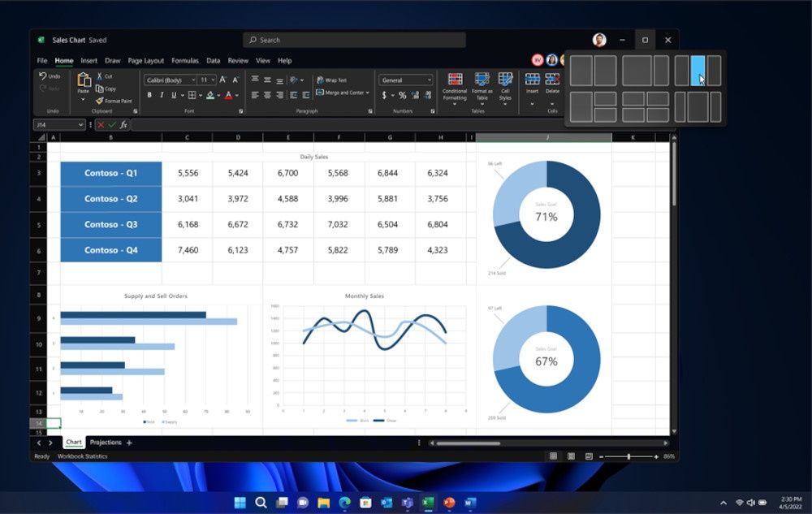
Task: Switch to the Projections sheet tab
Action: click(x=106, y=442)
